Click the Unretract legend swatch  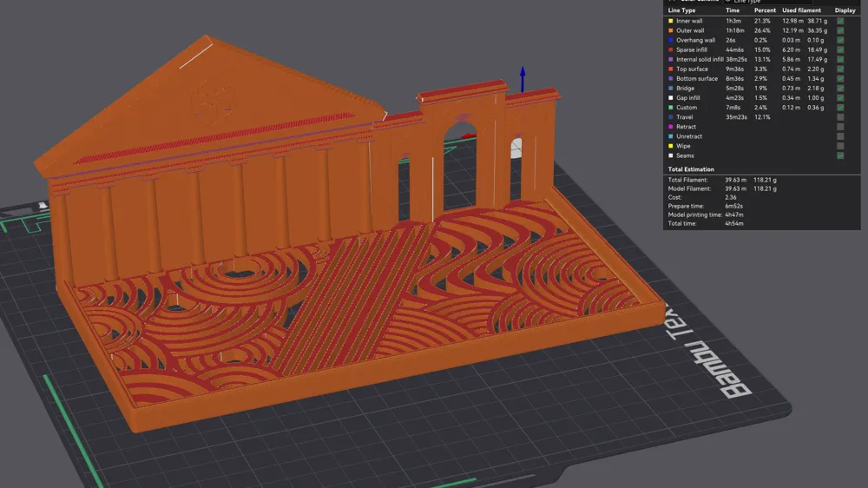(x=671, y=136)
